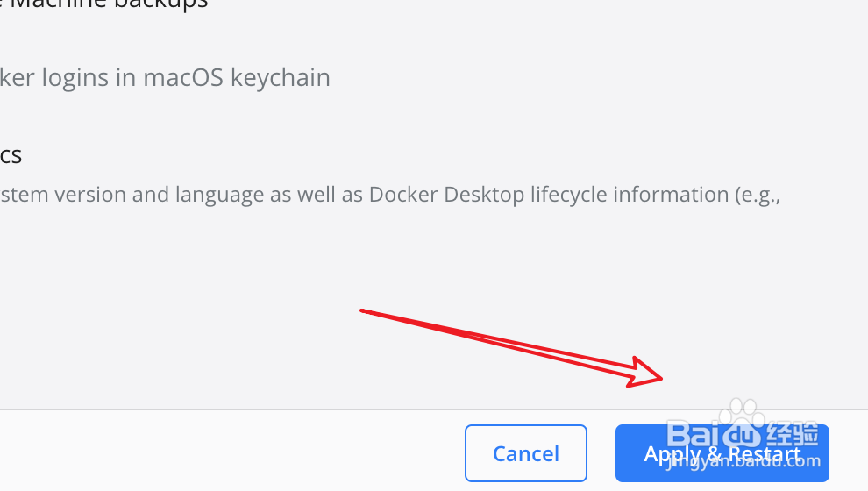Viewport: 868px width, 491px height.
Task: Apply changes with Apply & Restart
Action: (722, 453)
